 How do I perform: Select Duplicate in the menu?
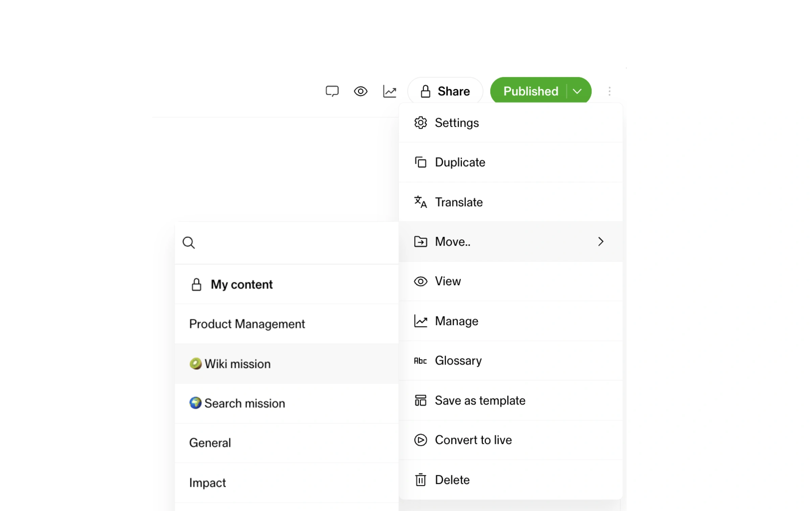coord(460,162)
